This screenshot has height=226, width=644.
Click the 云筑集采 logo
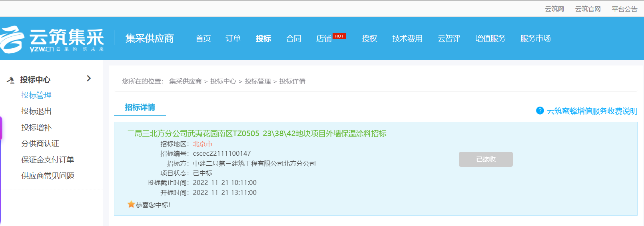click(x=52, y=39)
